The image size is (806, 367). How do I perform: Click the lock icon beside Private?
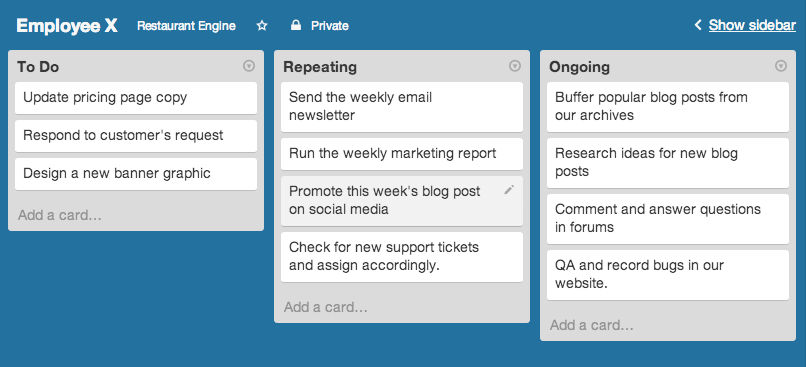296,25
